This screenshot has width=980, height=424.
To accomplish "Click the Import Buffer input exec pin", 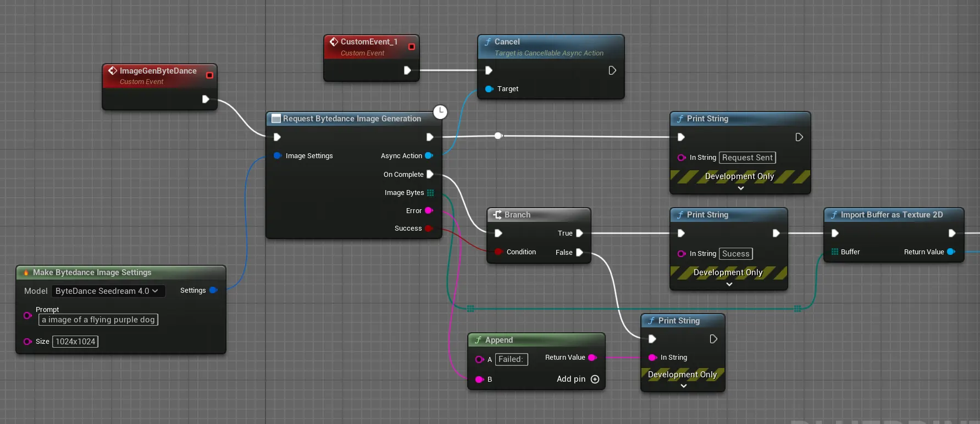I will coord(834,233).
